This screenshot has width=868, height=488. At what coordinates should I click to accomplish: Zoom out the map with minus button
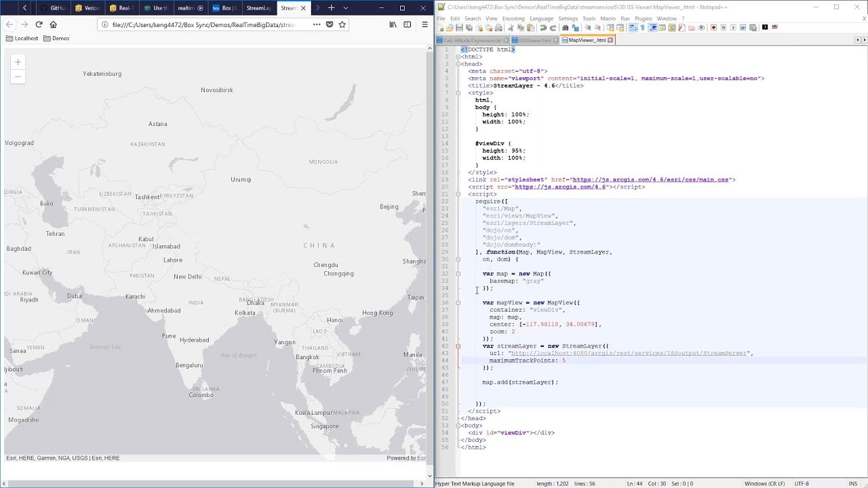coord(18,77)
